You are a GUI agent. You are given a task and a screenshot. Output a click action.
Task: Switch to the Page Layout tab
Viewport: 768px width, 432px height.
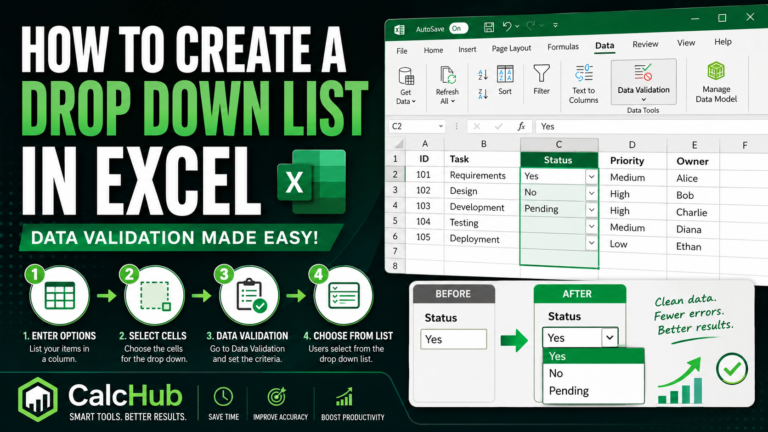click(511, 48)
